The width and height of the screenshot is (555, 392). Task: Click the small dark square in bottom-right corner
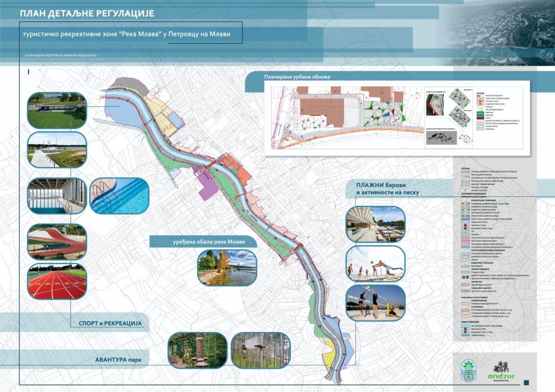pos(527,382)
